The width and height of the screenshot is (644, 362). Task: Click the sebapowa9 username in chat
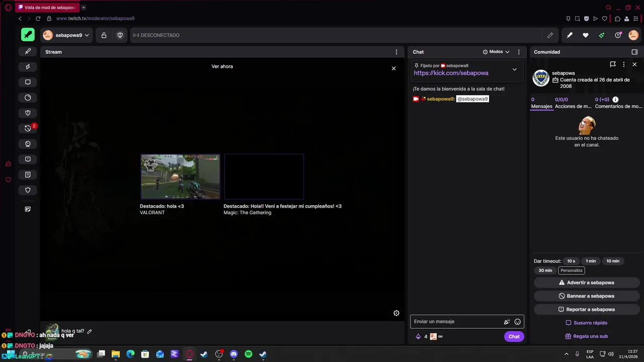[x=440, y=99]
